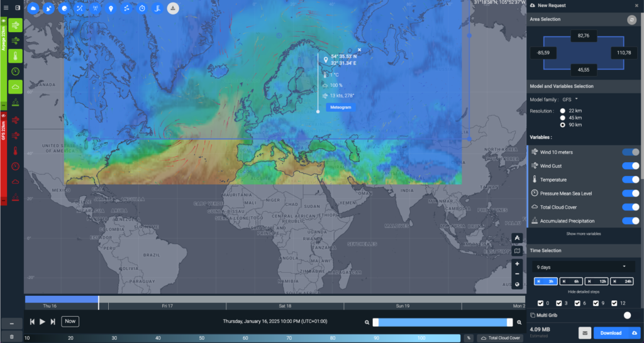Zoom in the map with plus
Screen dimensions: 644x343
tap(517, 264)
